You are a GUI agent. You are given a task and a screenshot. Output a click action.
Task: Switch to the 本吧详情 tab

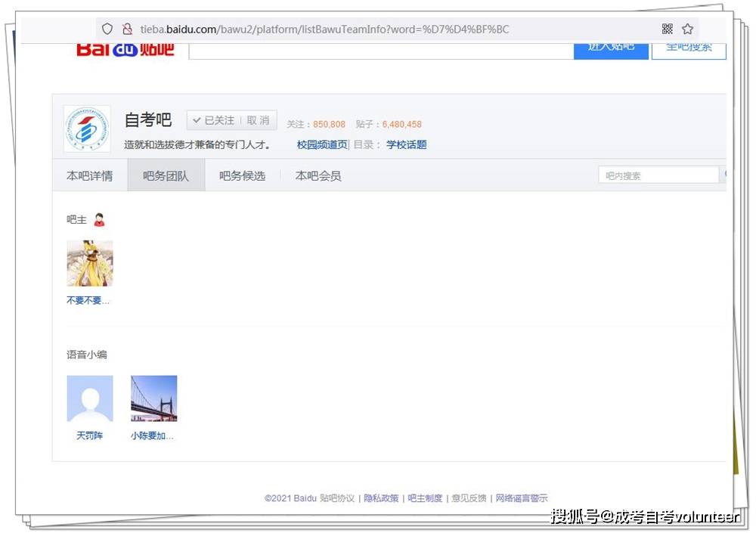pos(89,175)
